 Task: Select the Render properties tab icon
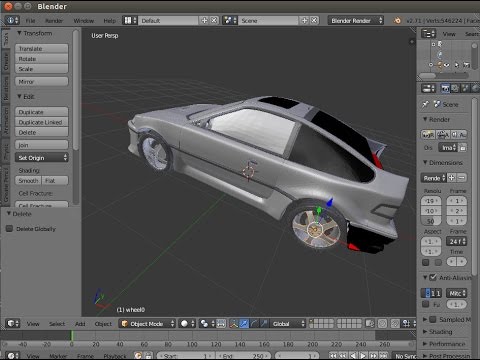coord(445,88)
